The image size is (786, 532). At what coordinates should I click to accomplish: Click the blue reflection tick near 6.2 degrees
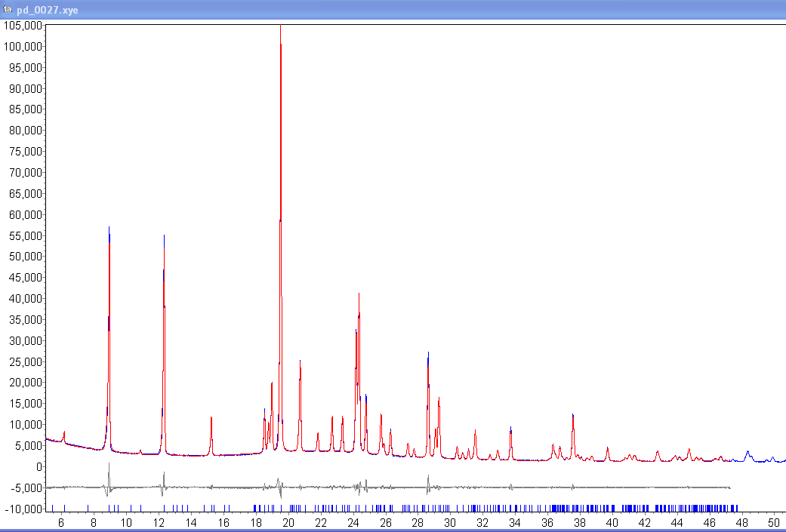tap(64, 507)
